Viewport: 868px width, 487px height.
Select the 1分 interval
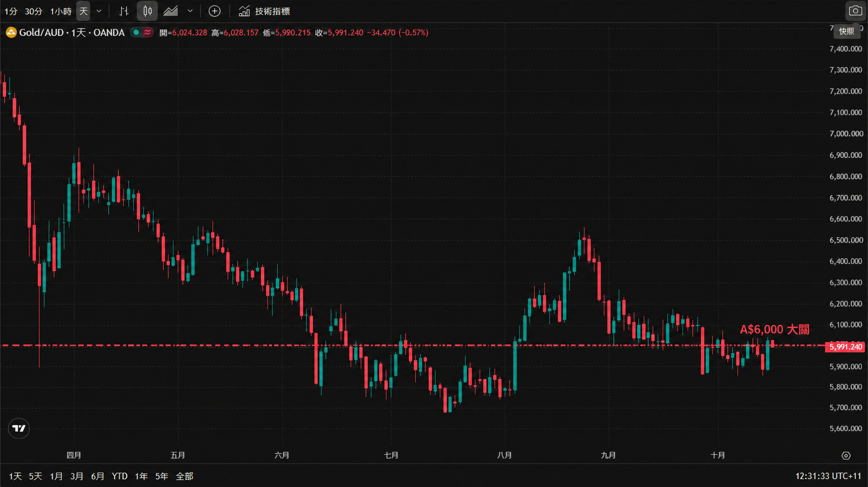(11, 11)
